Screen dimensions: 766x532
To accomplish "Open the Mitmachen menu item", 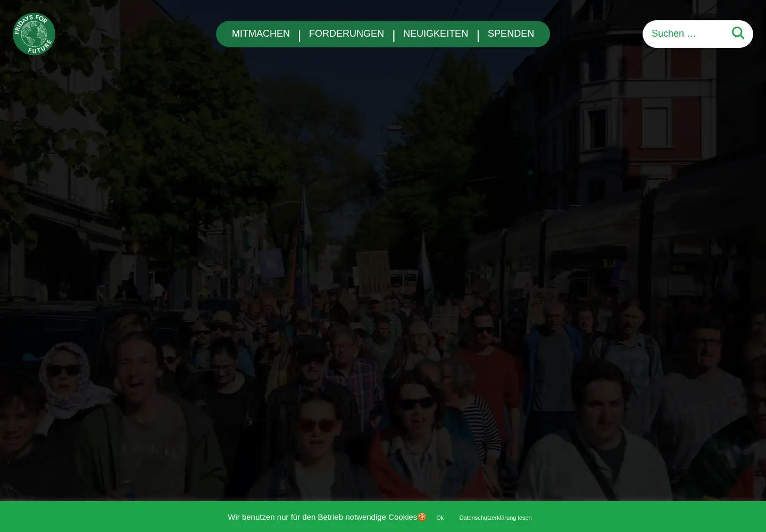I will pyautogui.click(x=261, y=34).
